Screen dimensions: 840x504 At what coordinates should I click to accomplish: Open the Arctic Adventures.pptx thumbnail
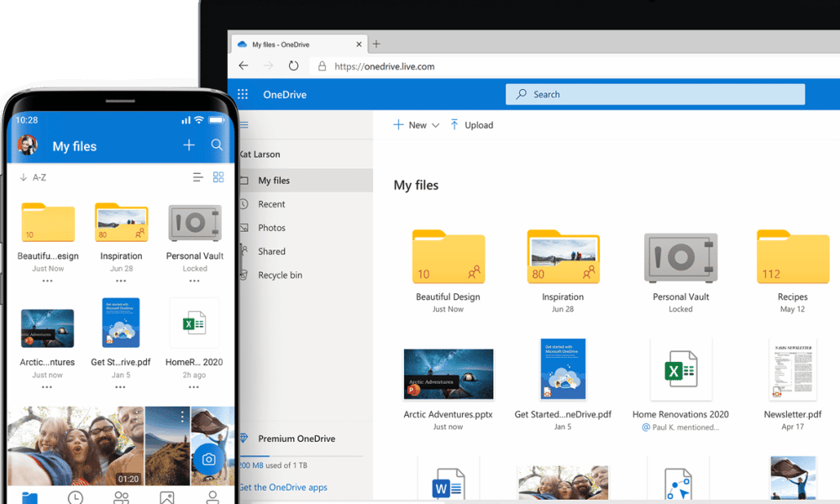pos(449,374)
